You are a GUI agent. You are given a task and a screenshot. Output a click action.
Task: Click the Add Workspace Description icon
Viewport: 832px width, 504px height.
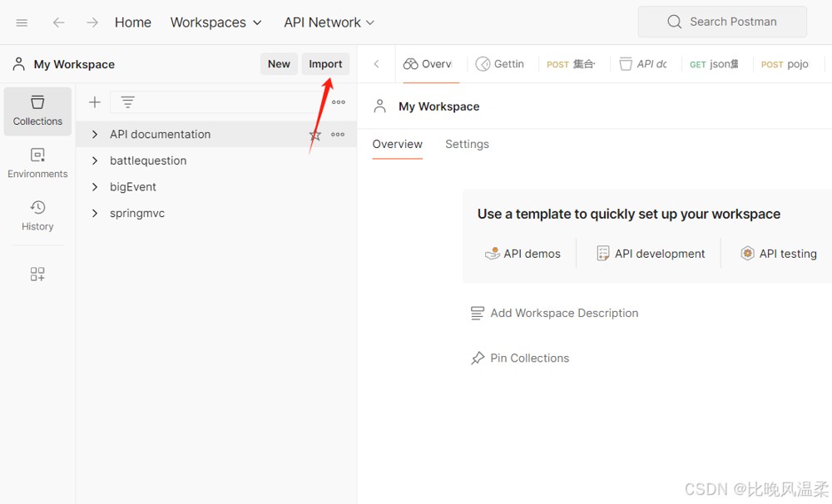coord(478,313)
